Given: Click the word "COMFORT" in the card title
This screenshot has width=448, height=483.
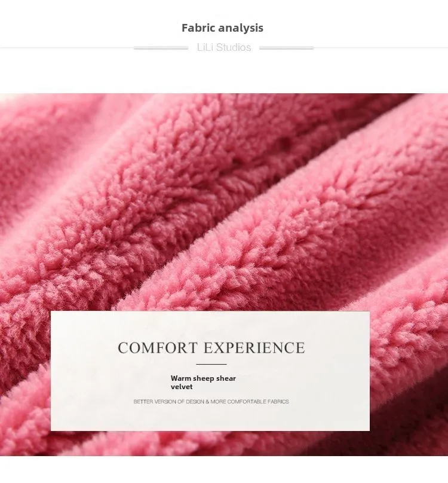Looking at the screenshot, I should point(157,348).
